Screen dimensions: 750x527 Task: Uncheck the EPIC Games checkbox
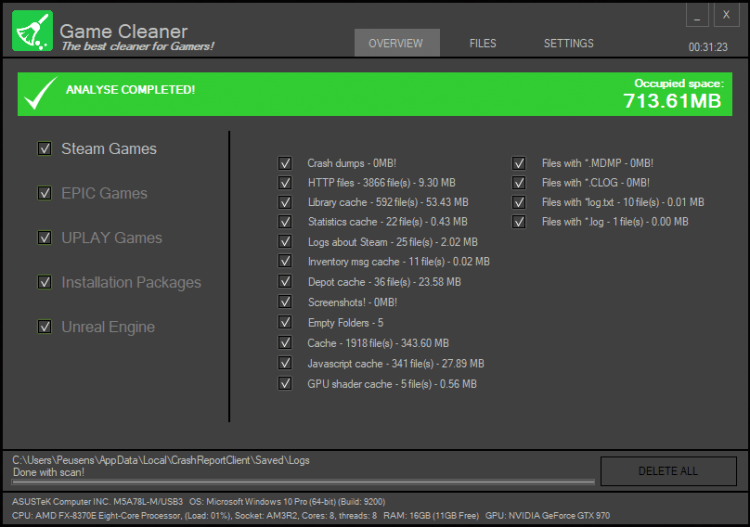(44, 193)
